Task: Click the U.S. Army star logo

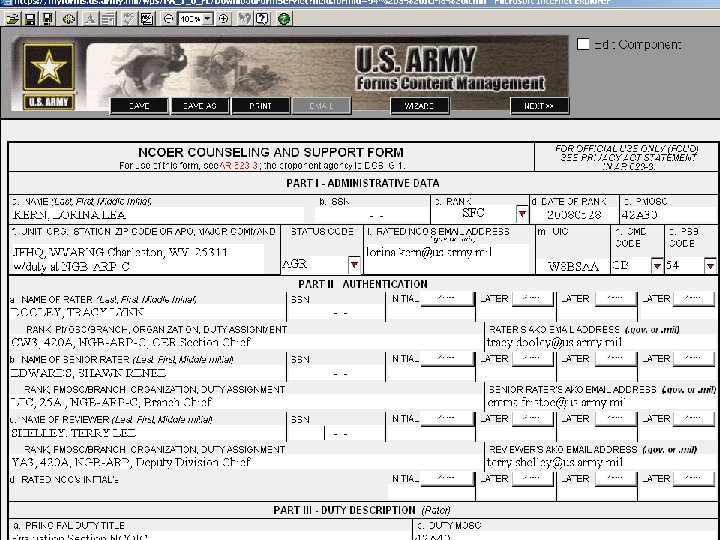Action: point(49,67)
